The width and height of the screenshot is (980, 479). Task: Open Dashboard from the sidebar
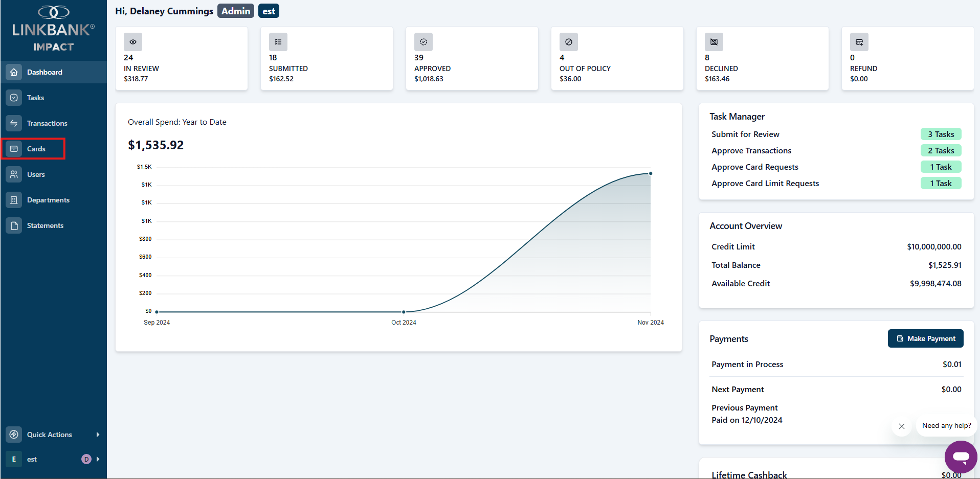tap(54, 72)
